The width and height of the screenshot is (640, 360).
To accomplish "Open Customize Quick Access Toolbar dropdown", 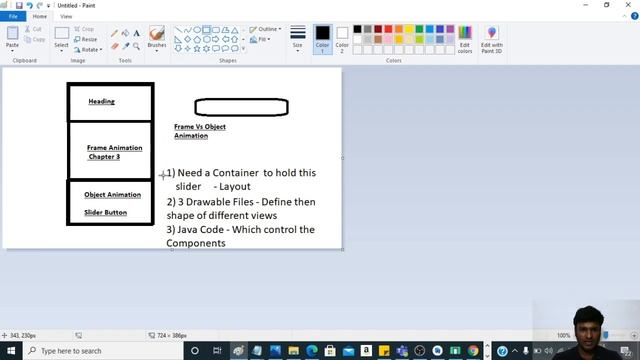I will click(x=48, y=6).
